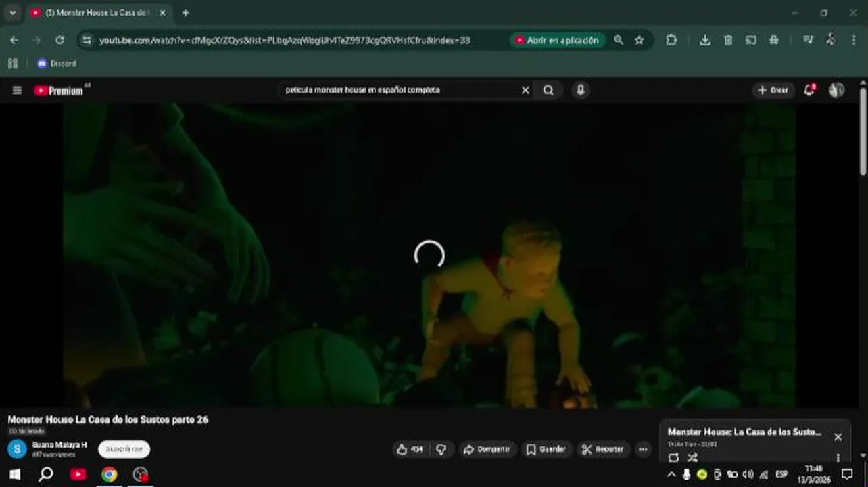Like the video with thumbs up
The width and height of the screenshot is (868, 487).
[x=410, y=449]
